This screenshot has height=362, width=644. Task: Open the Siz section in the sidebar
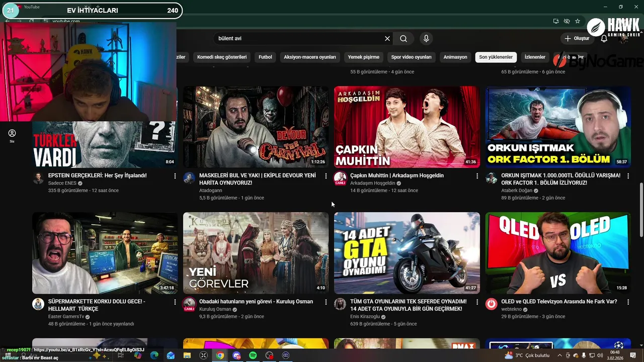[12, 136]
